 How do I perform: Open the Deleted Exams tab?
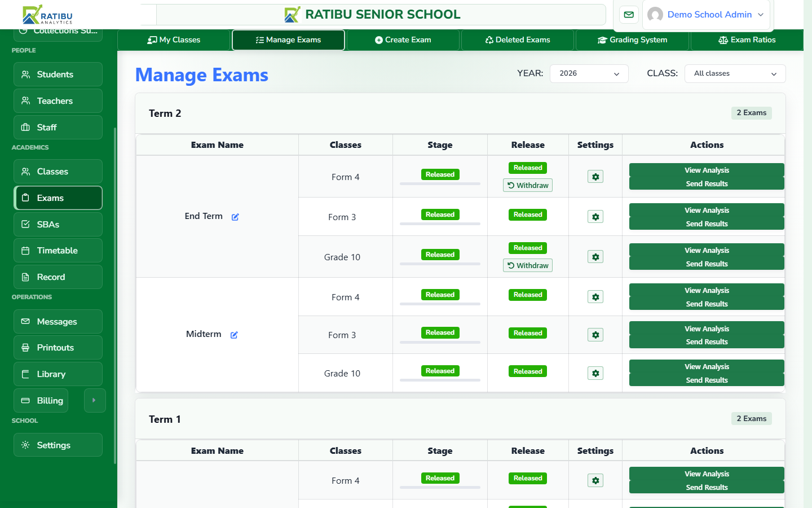517,40
